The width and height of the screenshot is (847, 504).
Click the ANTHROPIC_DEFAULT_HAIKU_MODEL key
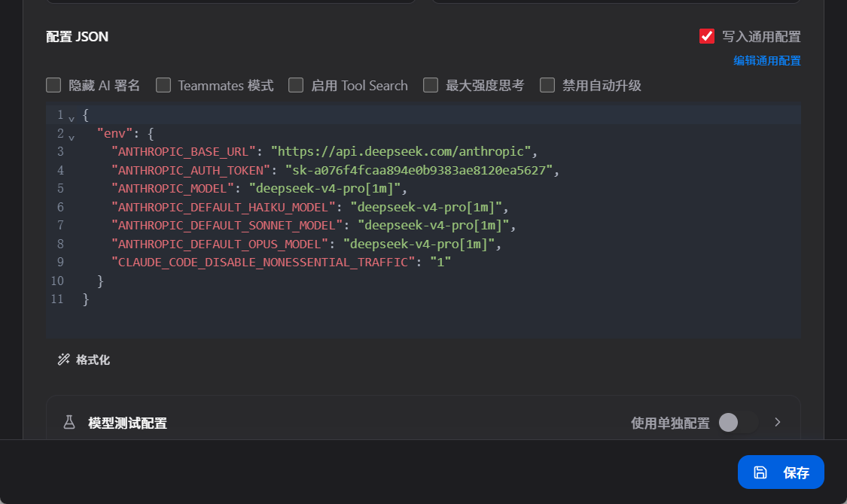pyautogui.click(x=223, y=207)
